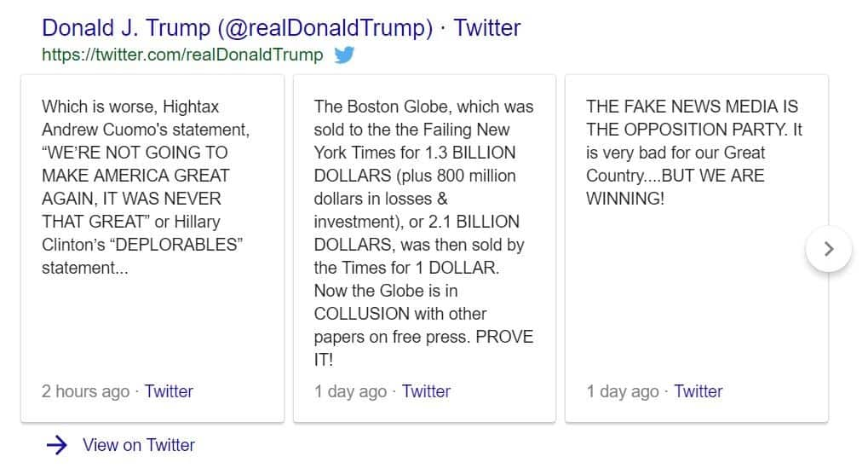Open the Boston Globe tweet text
Image resolution: width=868 pixels, height=474 pixels.
424,233
